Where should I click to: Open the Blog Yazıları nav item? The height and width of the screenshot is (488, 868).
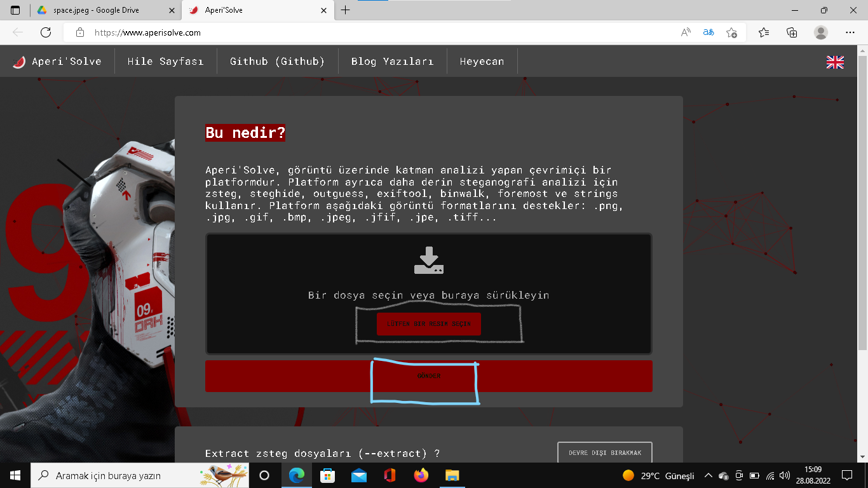392,62
